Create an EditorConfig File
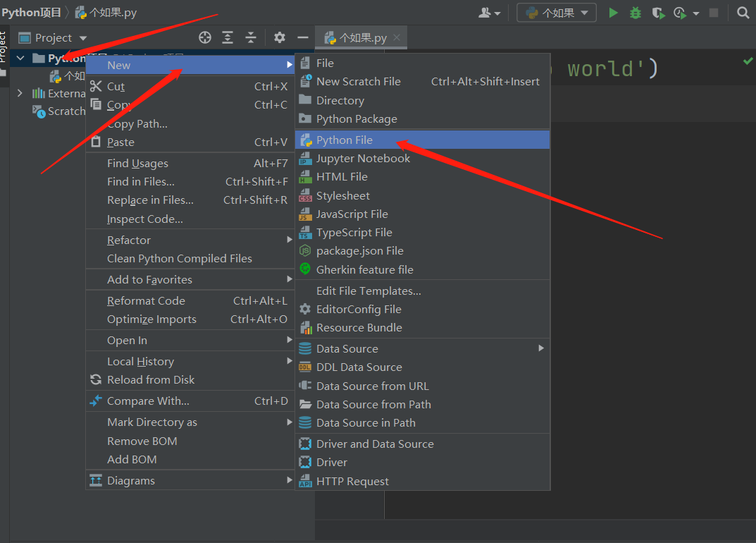 (422, 310)
